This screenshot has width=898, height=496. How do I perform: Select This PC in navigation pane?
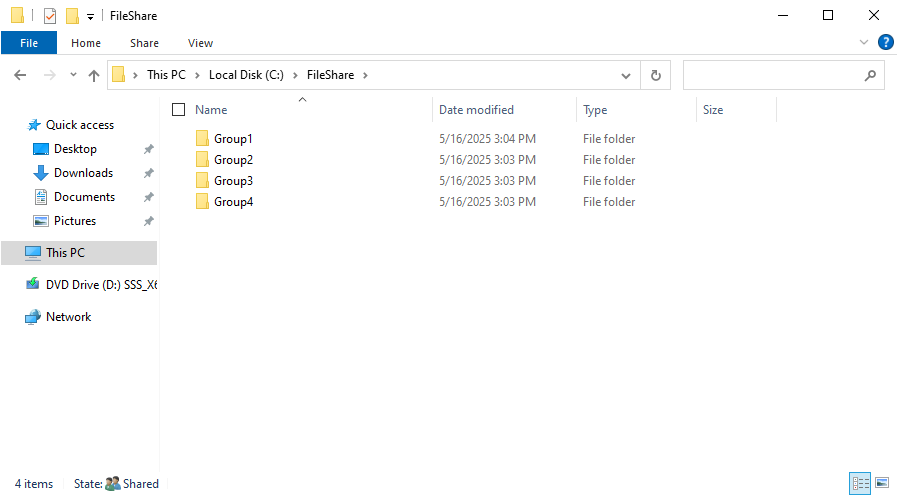[79, 253]
